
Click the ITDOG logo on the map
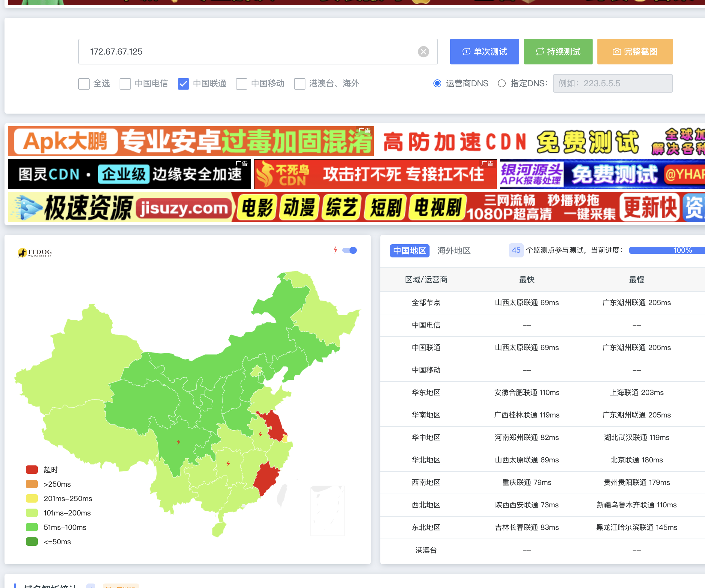35,252
